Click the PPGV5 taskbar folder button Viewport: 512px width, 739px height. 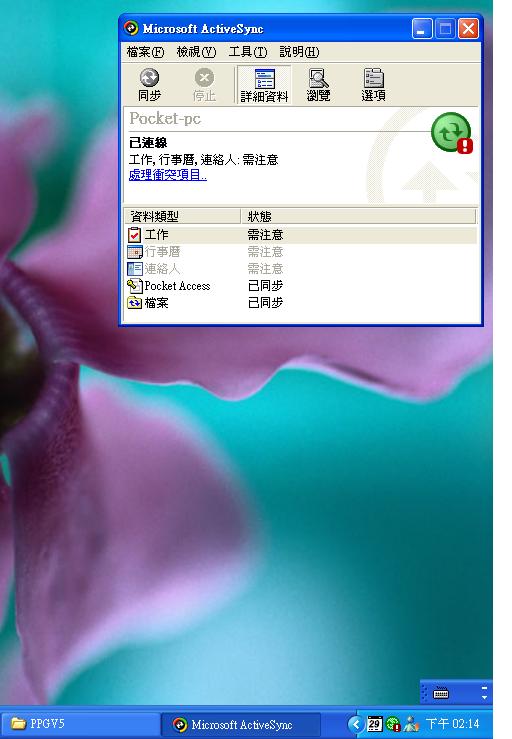(81, 723)
